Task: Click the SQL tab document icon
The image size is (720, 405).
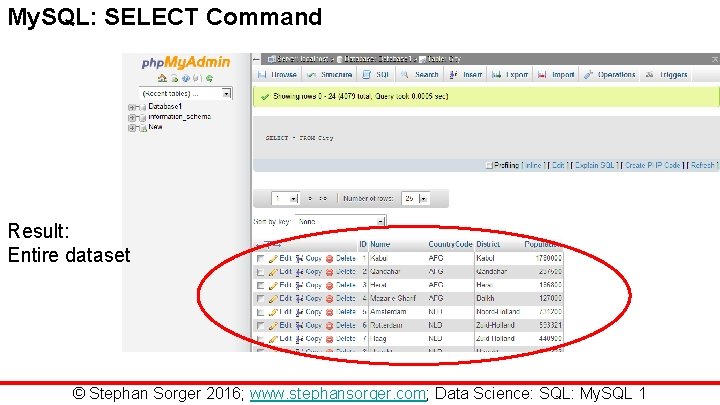Action: 366,74
